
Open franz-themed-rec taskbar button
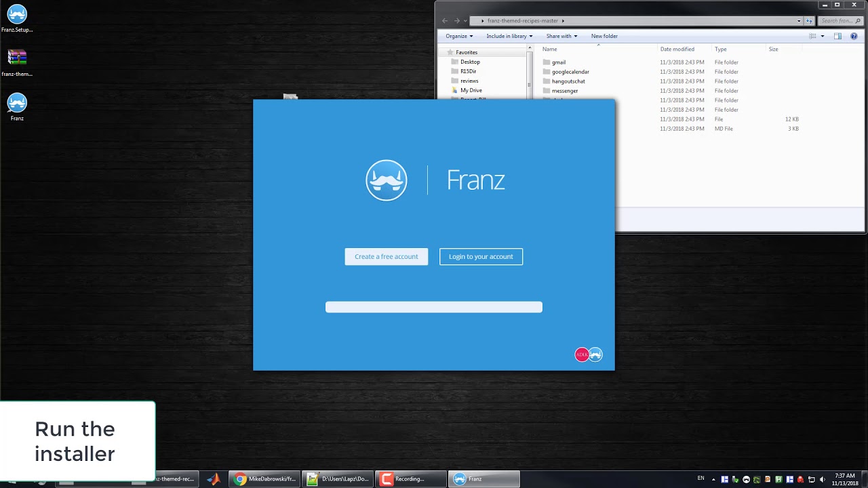point(176,479)
